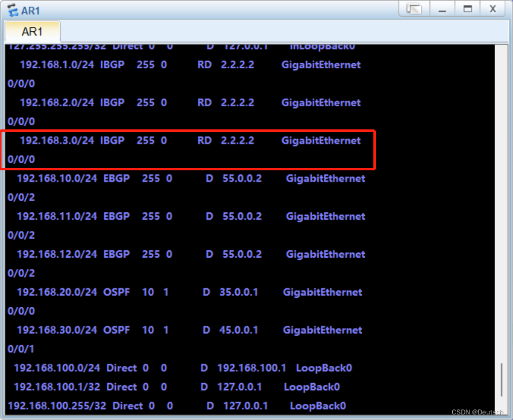The height and width of the screenshot is (420, 513).
Task: Click 0/0/0 interface number under 192.168.20.0/24
Action: pyautogui.click(x=21, y=311)
